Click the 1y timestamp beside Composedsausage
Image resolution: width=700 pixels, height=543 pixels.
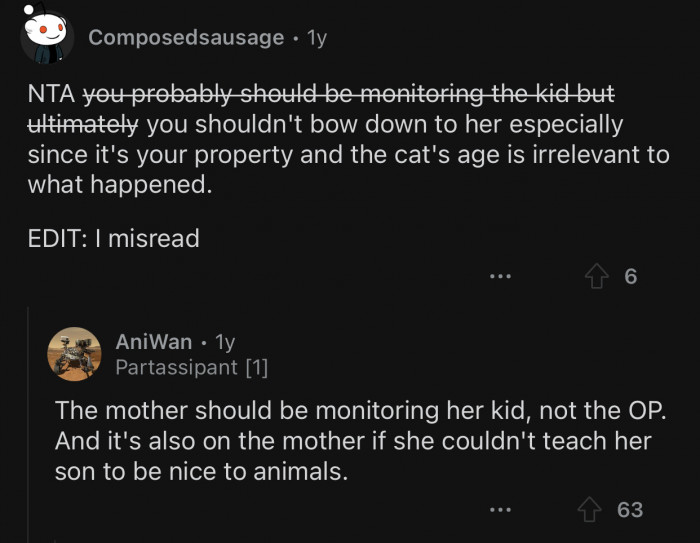point(316,38)
